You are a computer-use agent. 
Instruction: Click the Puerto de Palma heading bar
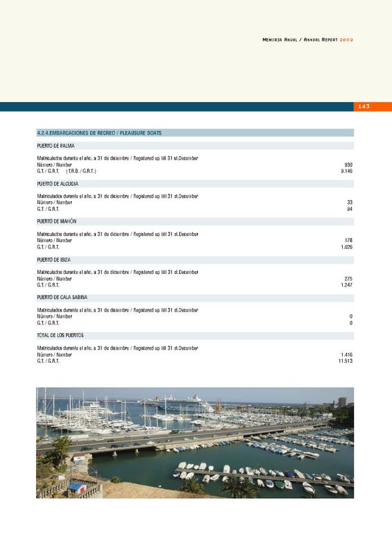(195, 146)
